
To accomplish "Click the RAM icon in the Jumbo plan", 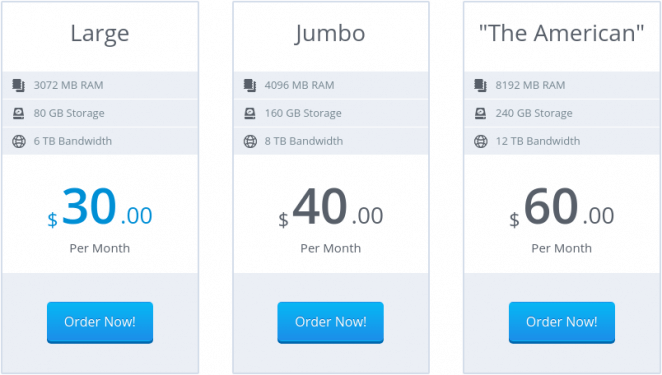I will tap(250, 85).
